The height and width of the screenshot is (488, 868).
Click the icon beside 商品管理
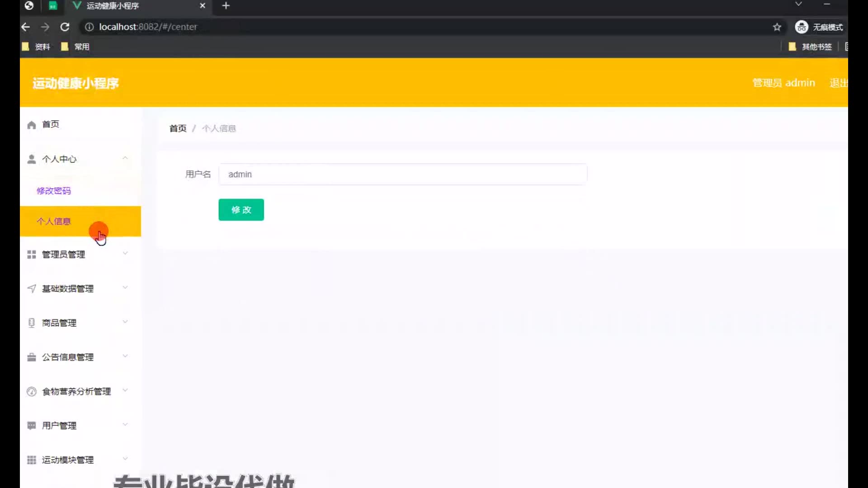click(31, 323)
